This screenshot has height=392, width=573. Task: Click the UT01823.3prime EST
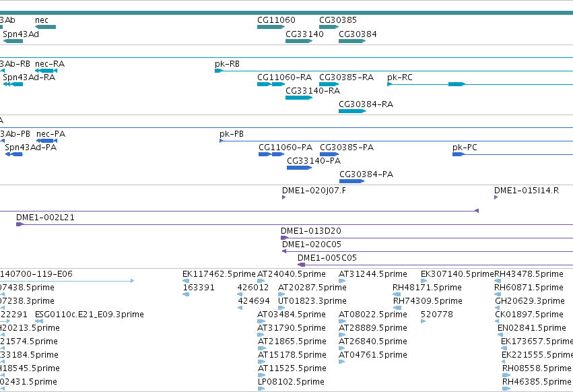(x=281, y=308)
